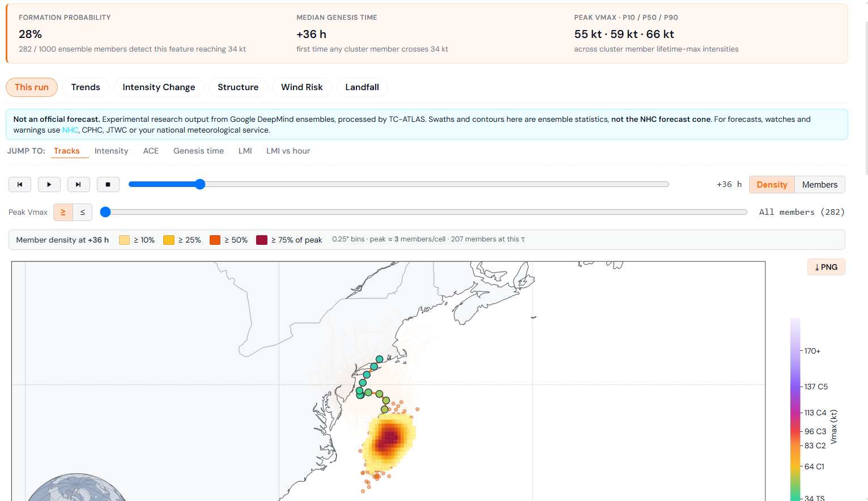Screen dimensions: 868x501
Task: Switch map view to Density
Action: (x=772, y=185)
